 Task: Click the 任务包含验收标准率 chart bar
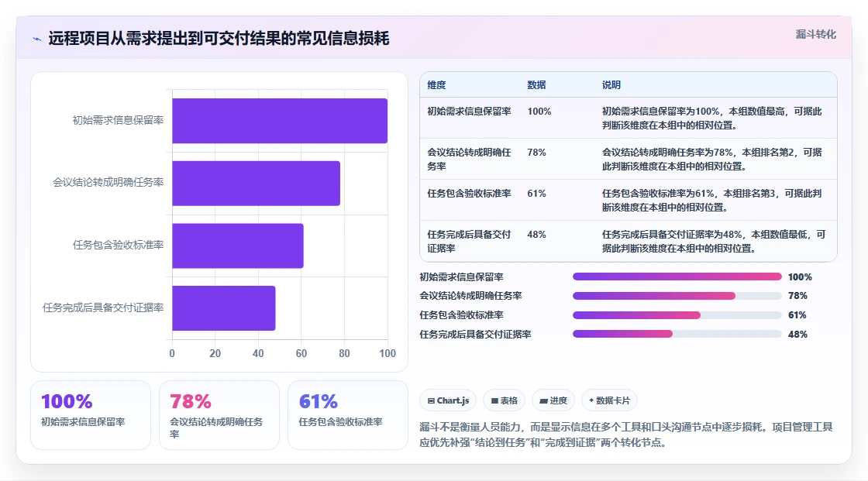237,246
